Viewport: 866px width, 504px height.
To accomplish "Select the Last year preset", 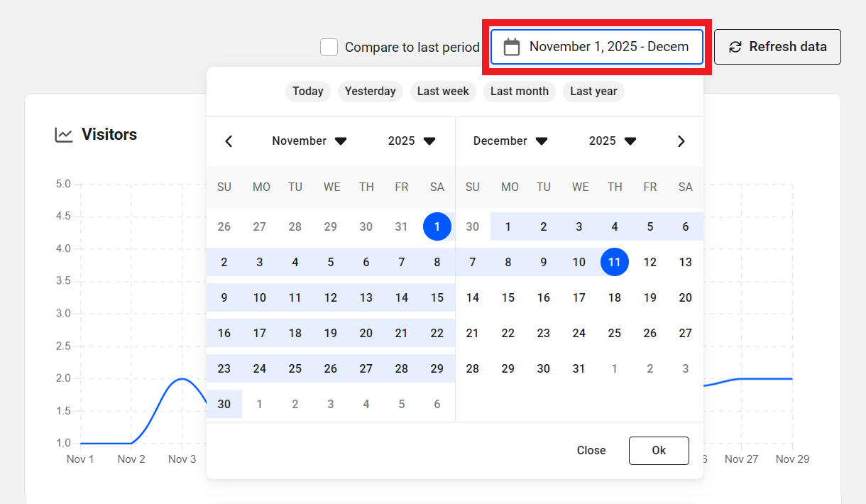I will click(x=593, y=91).
